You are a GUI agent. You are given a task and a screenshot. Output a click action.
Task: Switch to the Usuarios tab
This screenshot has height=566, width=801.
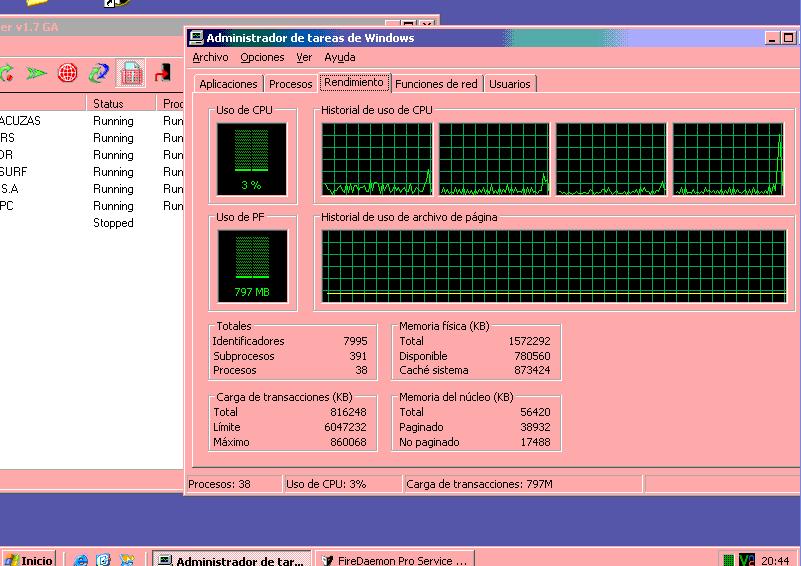point(509,84)
